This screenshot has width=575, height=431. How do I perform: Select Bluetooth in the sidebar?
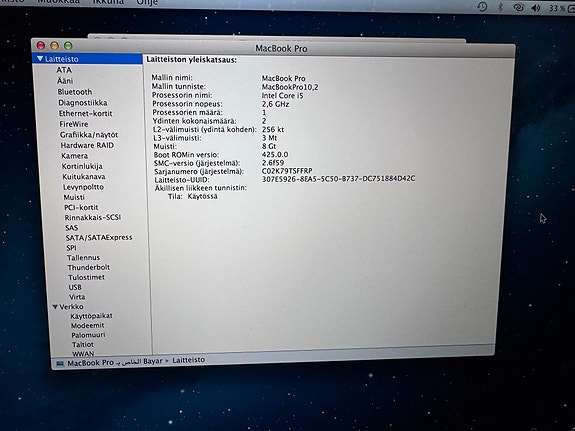tap(75, 92)
